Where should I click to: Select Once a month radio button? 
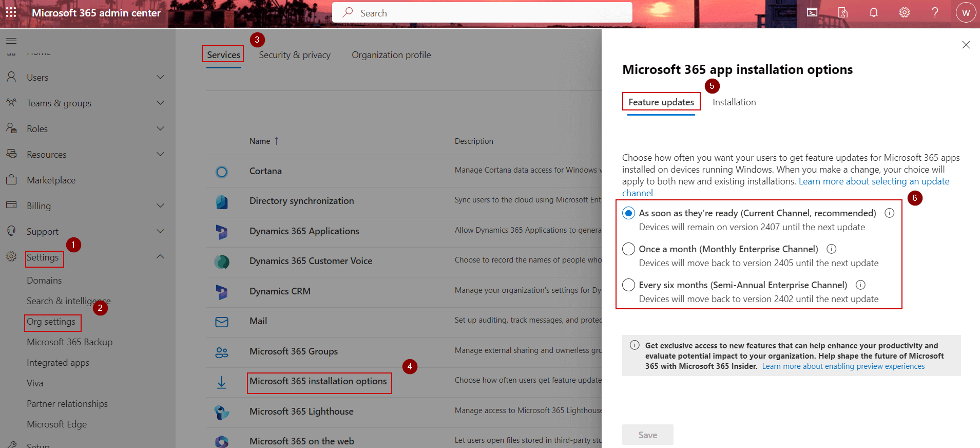pos(629,249)
